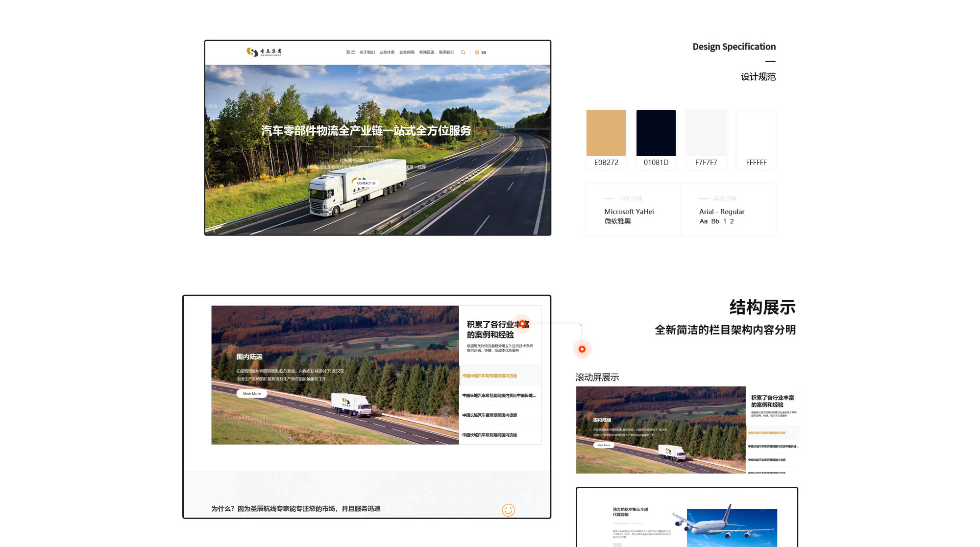The image size is (980, 547).
Task: Open the 联系我们 menu item
Action: (x=446, y=52)
